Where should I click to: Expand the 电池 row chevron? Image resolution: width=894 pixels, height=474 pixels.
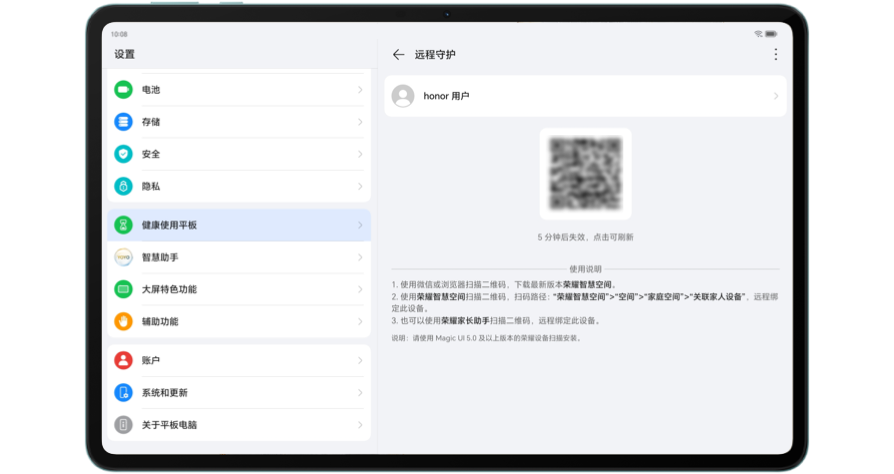(x=360, y=90)
